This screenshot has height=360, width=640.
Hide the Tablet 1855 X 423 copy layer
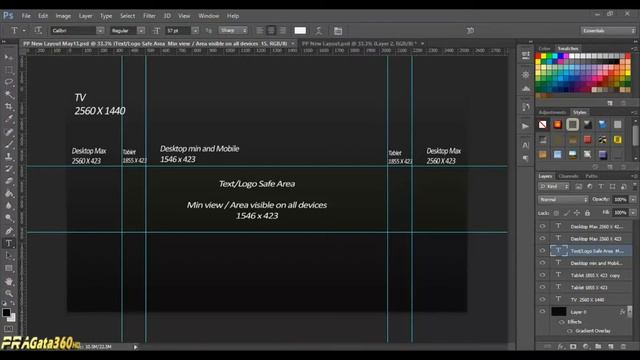click(542, 275)
